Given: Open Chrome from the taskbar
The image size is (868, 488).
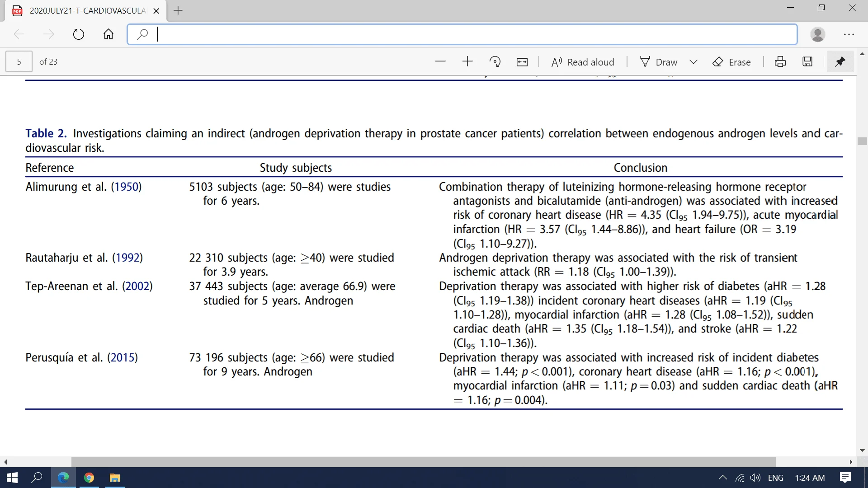Looking at the screenshot, I should (x=89, y=478).
